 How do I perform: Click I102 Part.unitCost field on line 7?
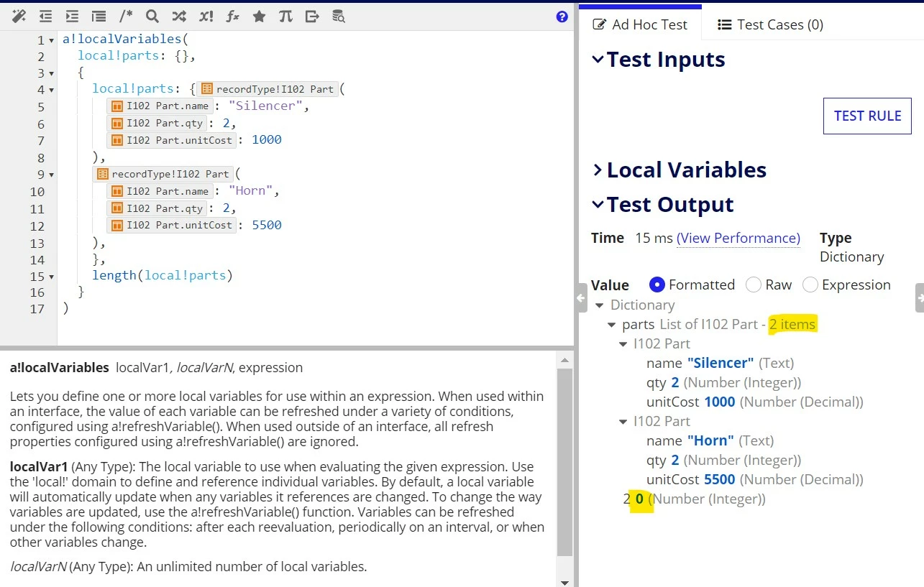click(172, 140)
